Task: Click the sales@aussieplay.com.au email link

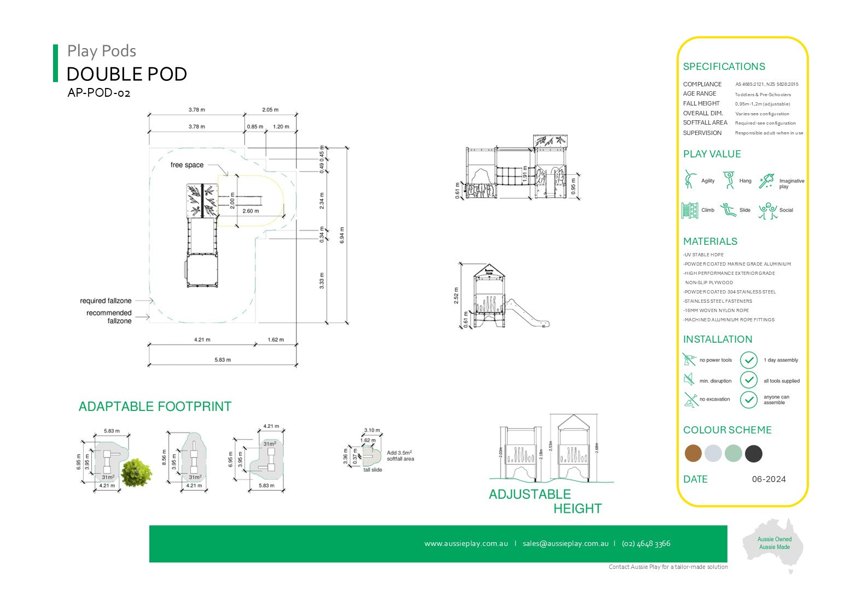Action: point(565,544)
